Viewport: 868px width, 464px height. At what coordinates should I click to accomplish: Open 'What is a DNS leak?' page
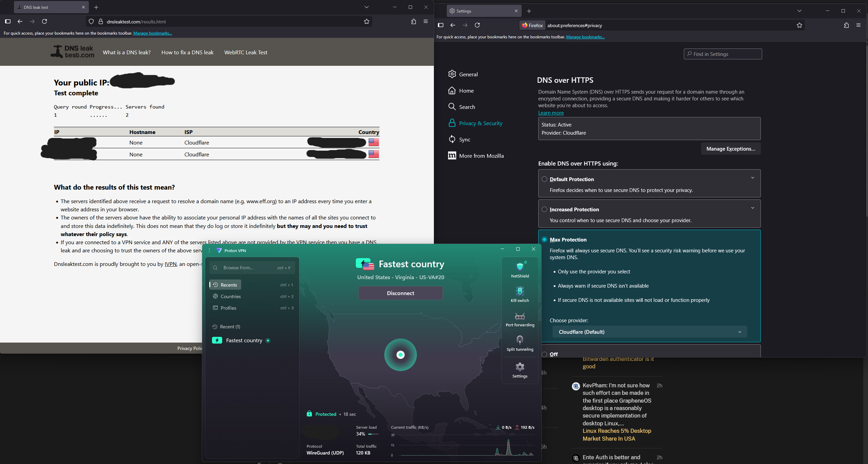(127, 52)
